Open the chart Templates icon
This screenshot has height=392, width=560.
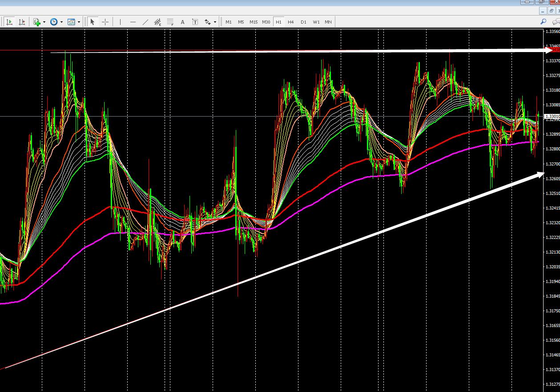click(71, 22)
